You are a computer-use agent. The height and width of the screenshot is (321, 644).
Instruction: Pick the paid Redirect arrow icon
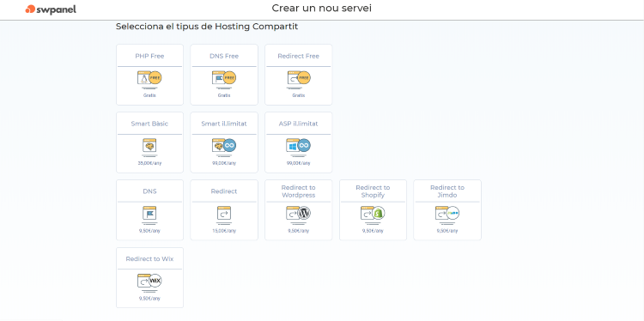click(224, 214)
